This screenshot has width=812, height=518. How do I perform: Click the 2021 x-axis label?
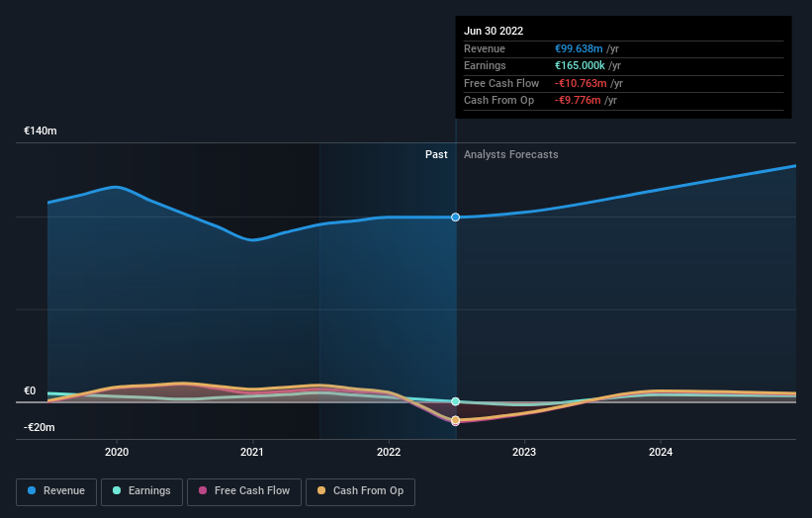[252, 452]
